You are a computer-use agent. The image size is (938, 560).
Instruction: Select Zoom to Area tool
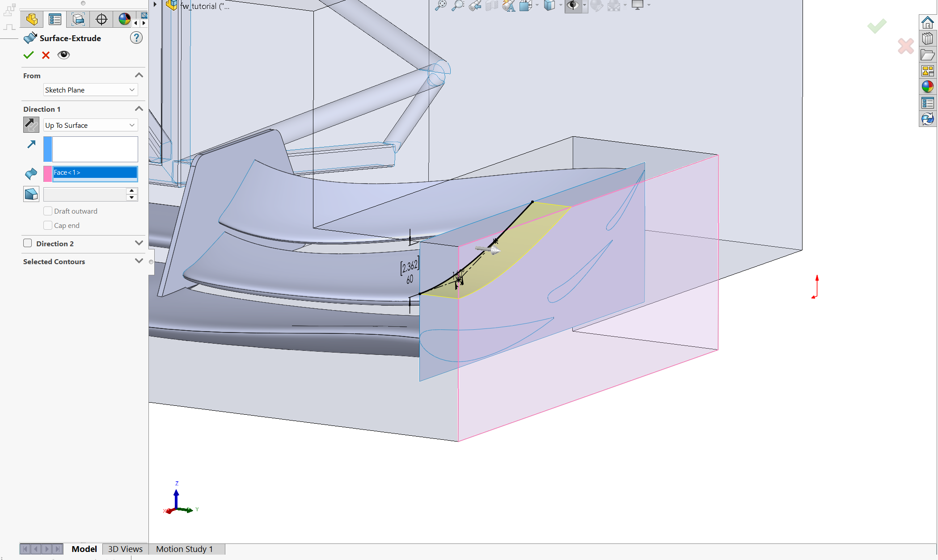click(457, 5)
